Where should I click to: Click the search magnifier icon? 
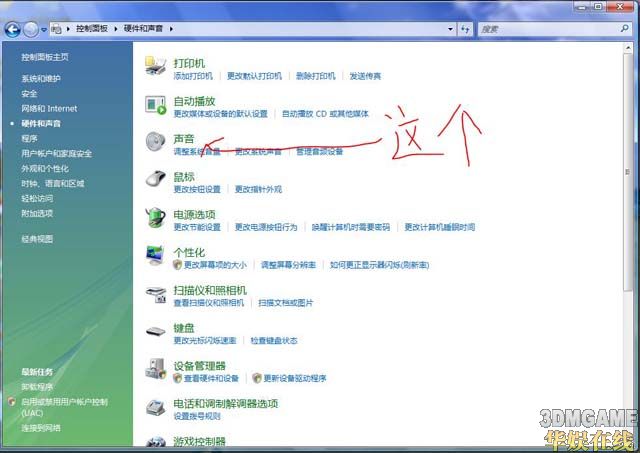pyautogui.click(x=624, y=29)
